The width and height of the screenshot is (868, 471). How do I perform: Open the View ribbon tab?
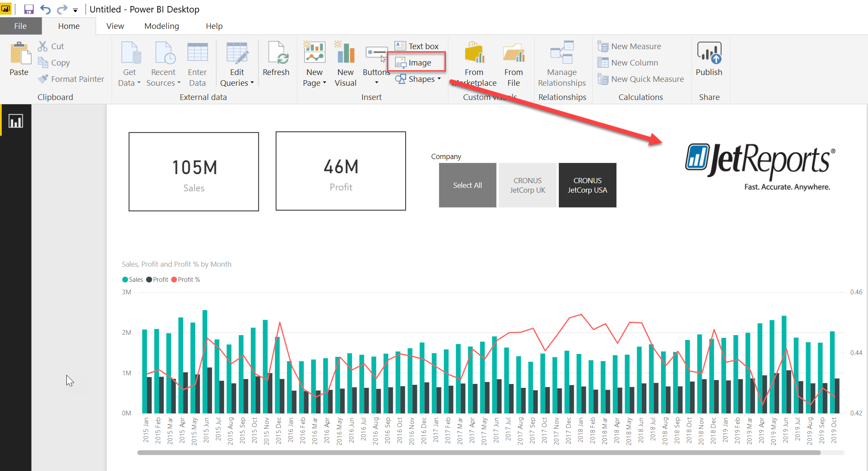pyautogui.click(x=115, y=26)
